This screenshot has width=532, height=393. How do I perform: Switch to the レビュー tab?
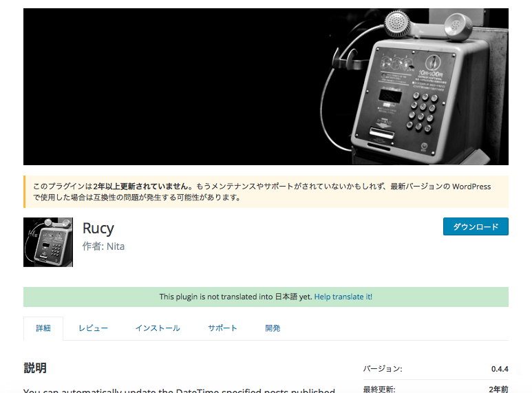click(93, 328)
